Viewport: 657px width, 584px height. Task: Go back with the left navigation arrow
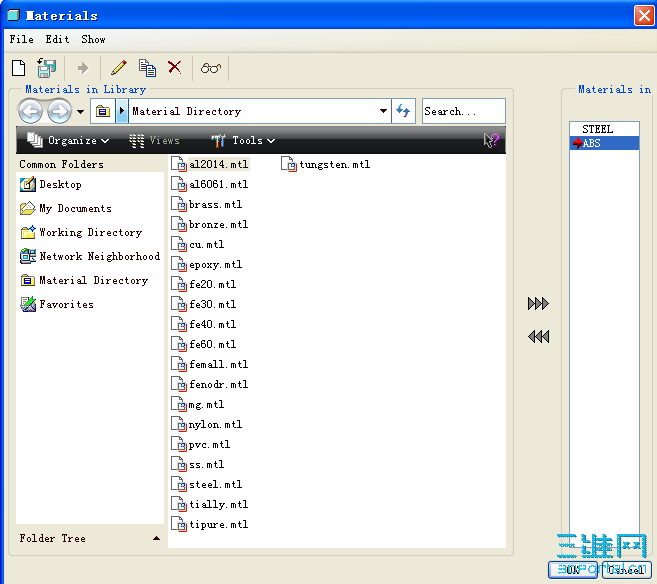pos(30,111)
